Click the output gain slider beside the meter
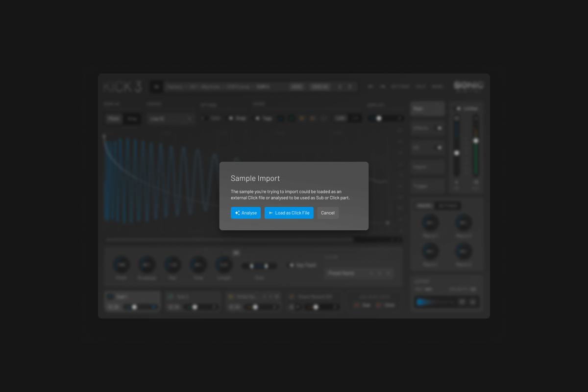This screenshot has width=588, height=392. 456,152
